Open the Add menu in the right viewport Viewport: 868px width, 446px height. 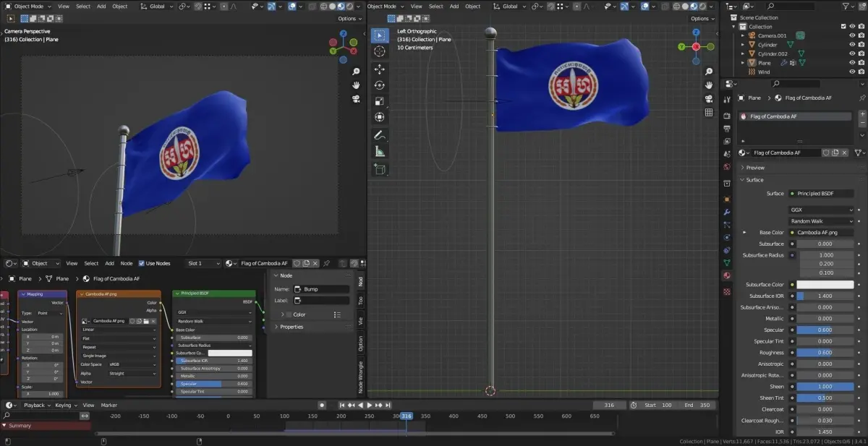454,7
